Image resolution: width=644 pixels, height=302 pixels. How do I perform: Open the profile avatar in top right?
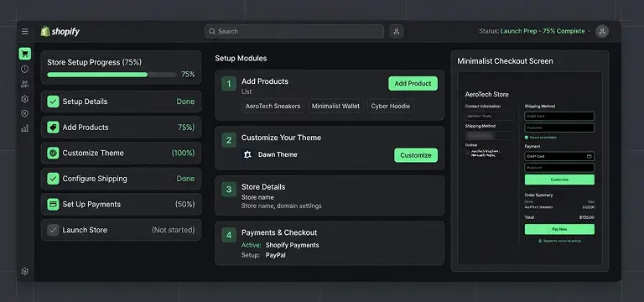coord(602,31)
